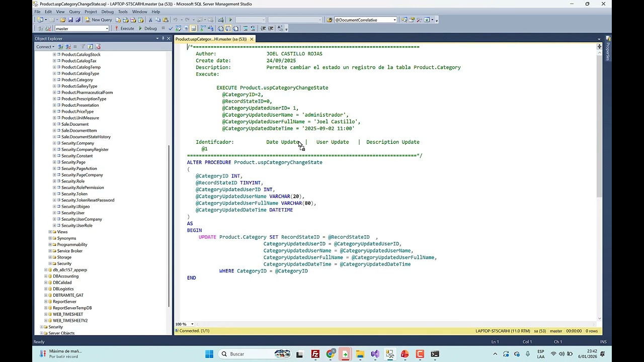
Task: Open Visual Studio from the taskbar
Action: pyautogui.click(x=375, y=354)
